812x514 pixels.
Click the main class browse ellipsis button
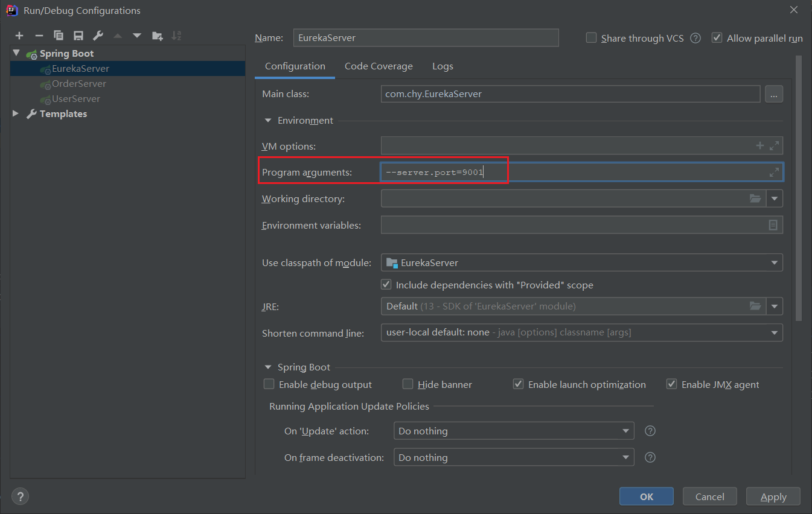tap(774, 94)
